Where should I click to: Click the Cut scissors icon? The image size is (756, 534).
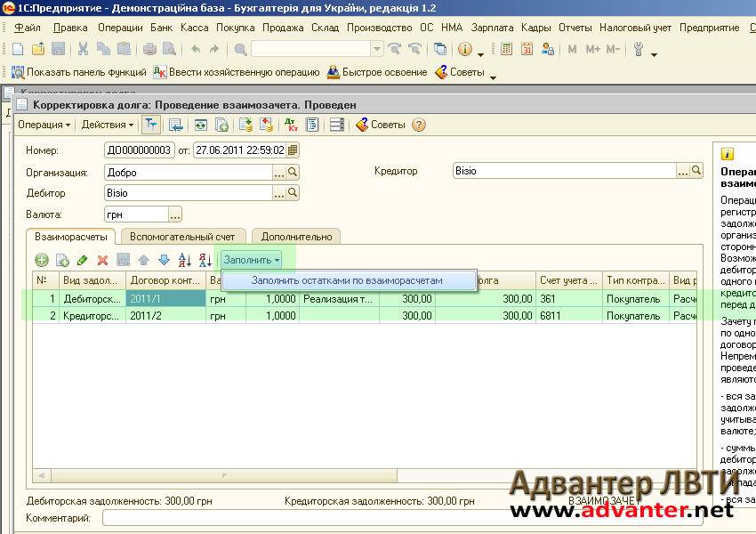pyautogui.click(x=83, y=49)
